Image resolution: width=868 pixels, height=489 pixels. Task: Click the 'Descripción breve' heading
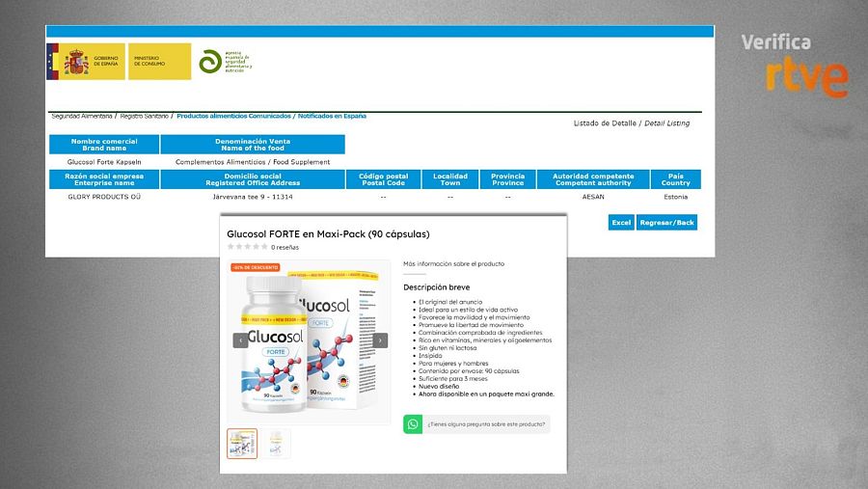point(436,287)
